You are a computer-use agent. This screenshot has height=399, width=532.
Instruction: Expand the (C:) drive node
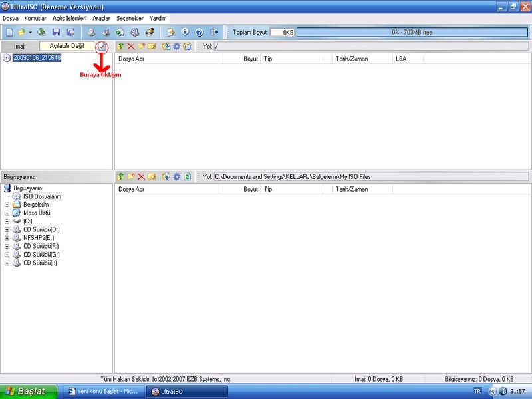coord(7,221)
